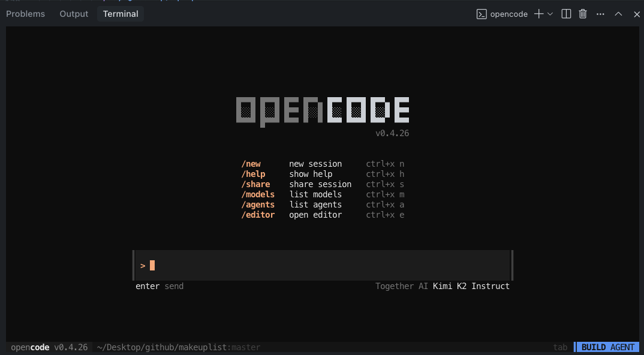Click the 'ctrl+x n' shortcut text
This screenshot has width=644, height=355.
point(385,164)
